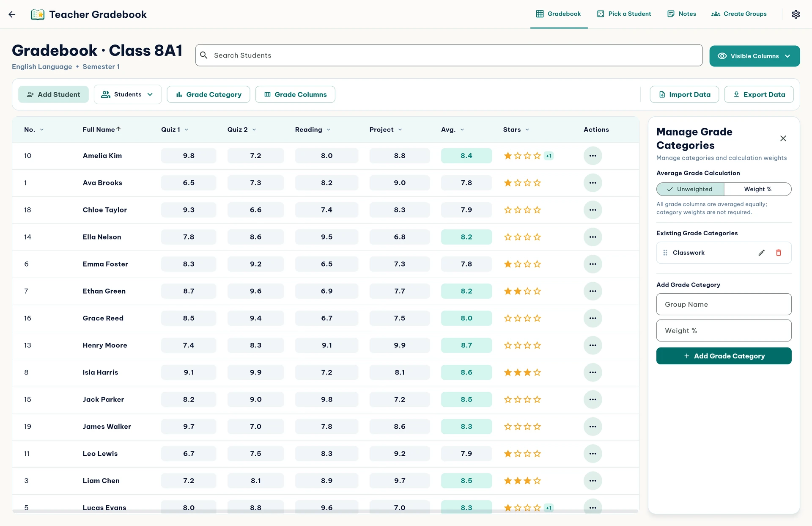
Task: Expand the Students dropdown
Action: click(128, 94)
